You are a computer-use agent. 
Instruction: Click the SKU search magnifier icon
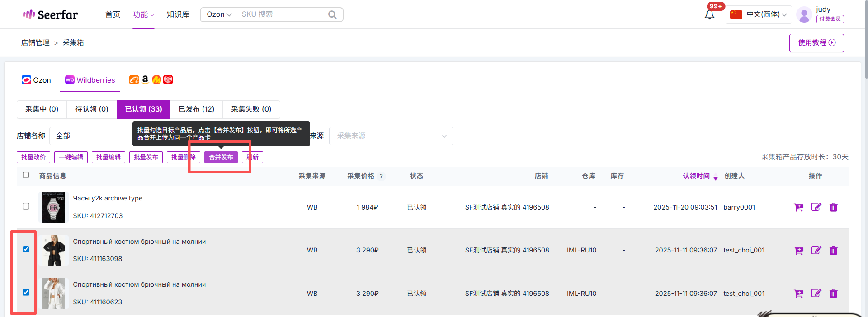(332, 14)
